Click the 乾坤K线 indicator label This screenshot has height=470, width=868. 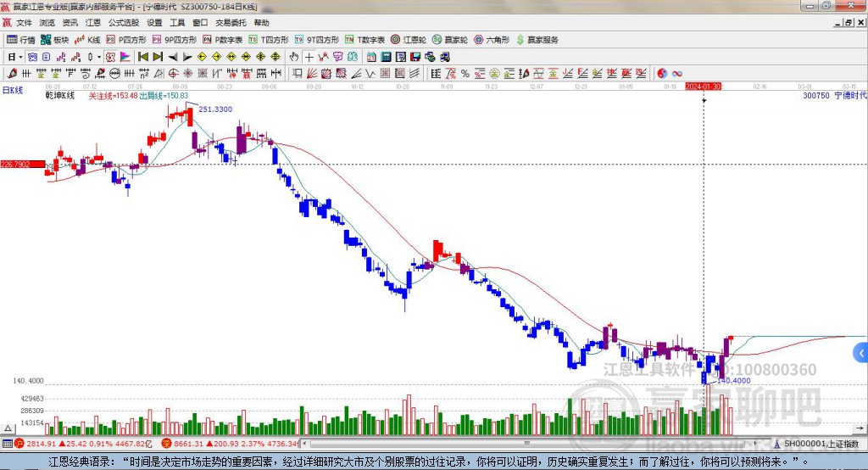click(x=60, y=95)
